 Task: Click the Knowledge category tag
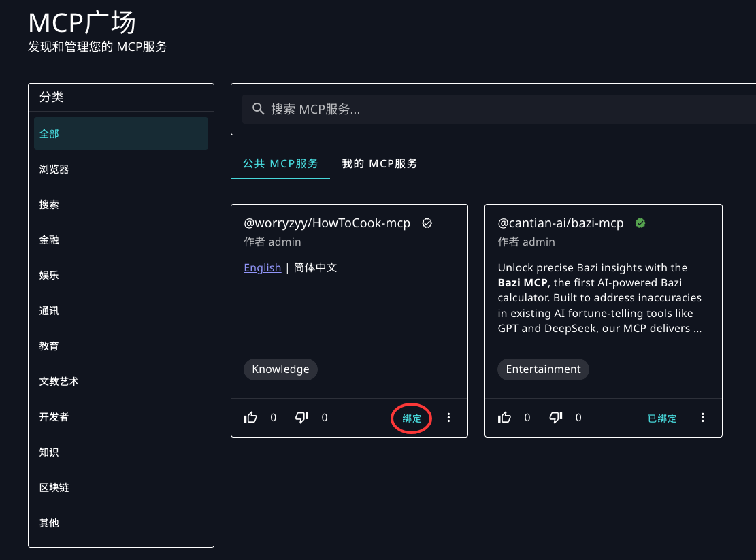click(x=280, y=369)
